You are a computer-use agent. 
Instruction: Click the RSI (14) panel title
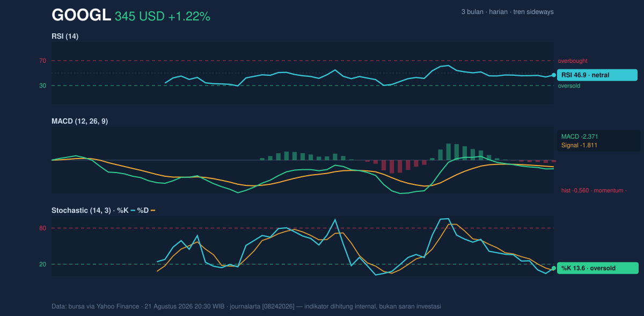click(65, 37)
